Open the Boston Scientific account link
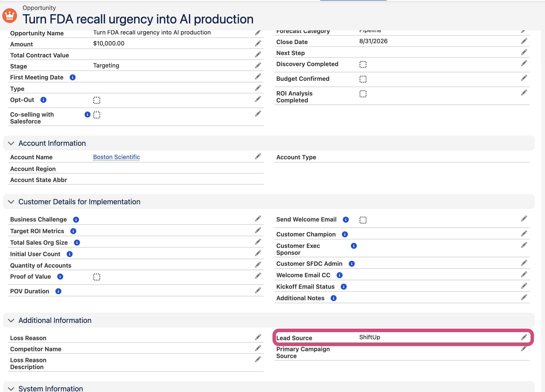545x392 pixels. click(116, 157)
